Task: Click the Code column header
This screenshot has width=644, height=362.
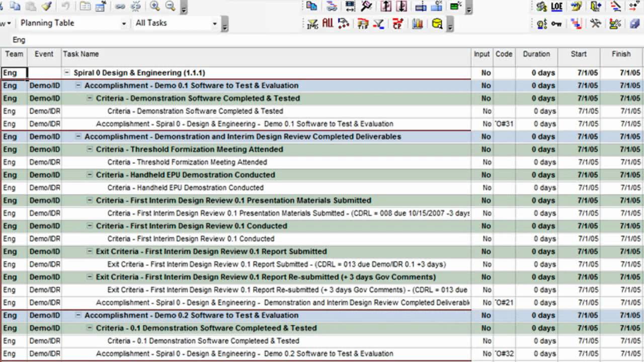Action: [x=504, y=57]
